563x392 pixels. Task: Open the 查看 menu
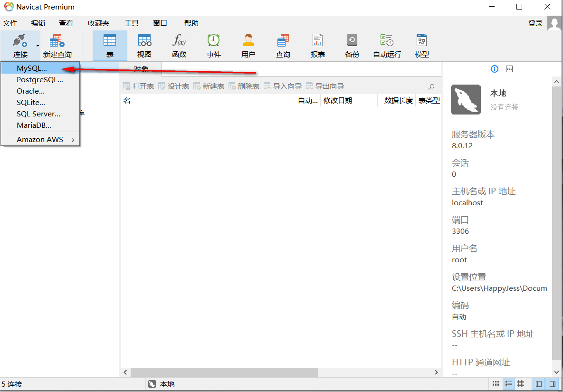pyautogui.click(x=66, y=23)
